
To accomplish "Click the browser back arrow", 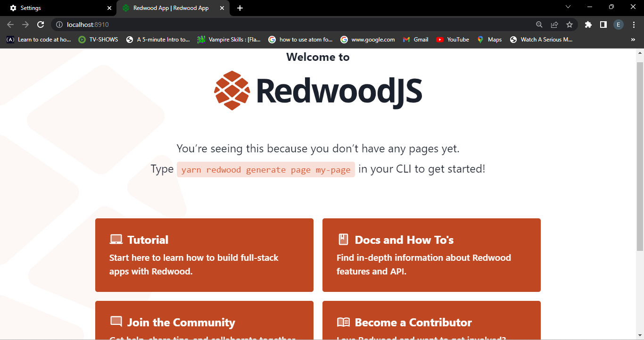I will coord(10,25).
